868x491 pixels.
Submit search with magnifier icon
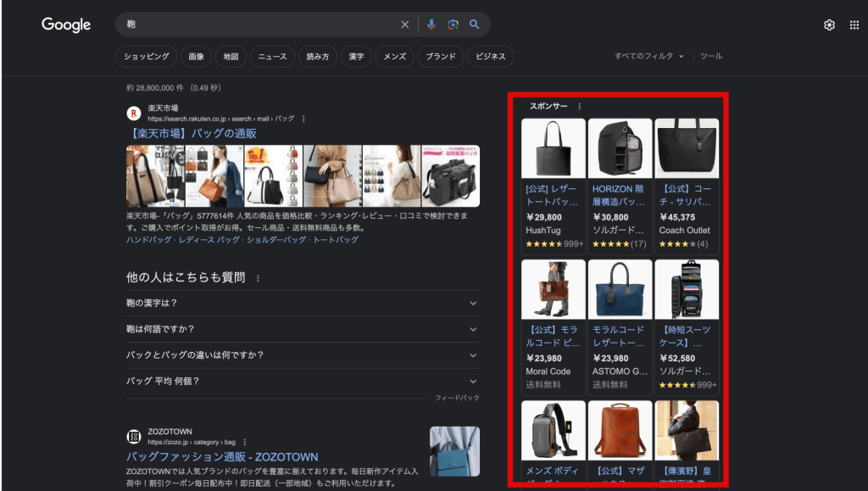point(475,25)
